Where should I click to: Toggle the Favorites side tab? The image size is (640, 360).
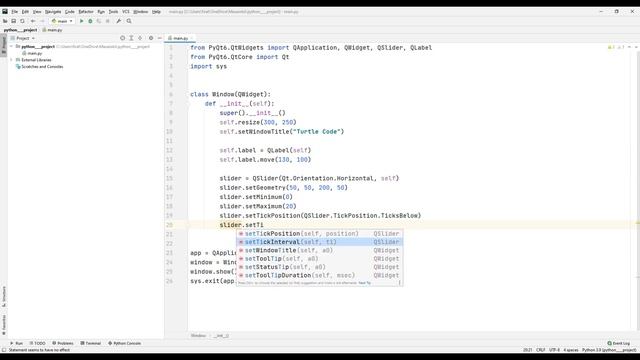click(x=4, y=324)
